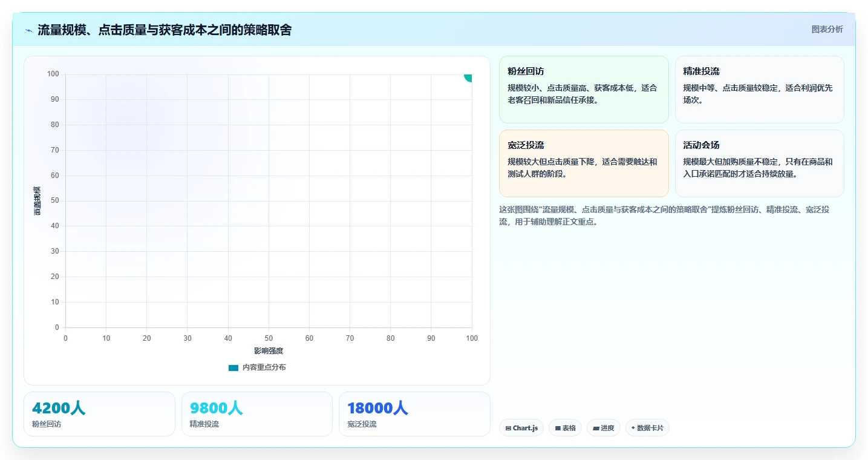
Task: Click the 4200人 stat value
Action: point(59,408)
